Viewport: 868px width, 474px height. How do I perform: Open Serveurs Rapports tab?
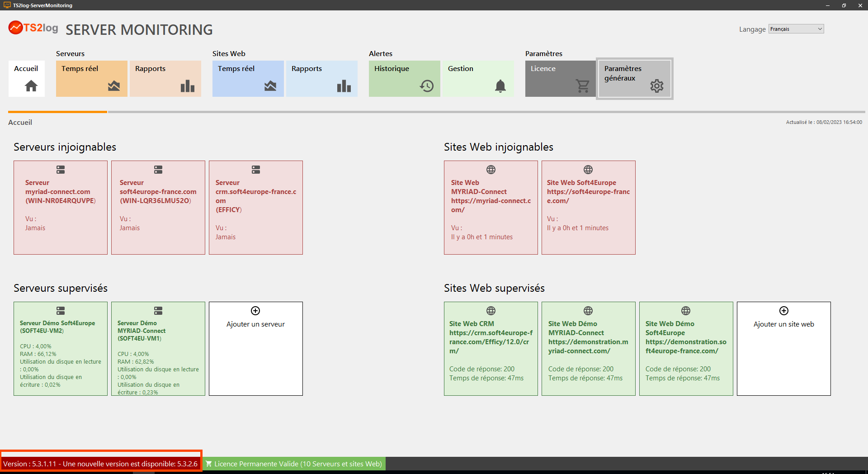pyautogui.click(x=165, y=79)
